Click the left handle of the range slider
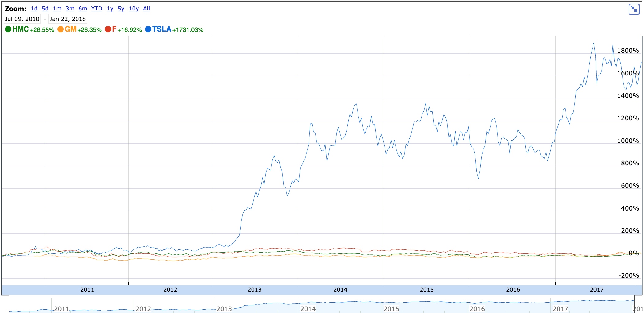 pos(9,304)
